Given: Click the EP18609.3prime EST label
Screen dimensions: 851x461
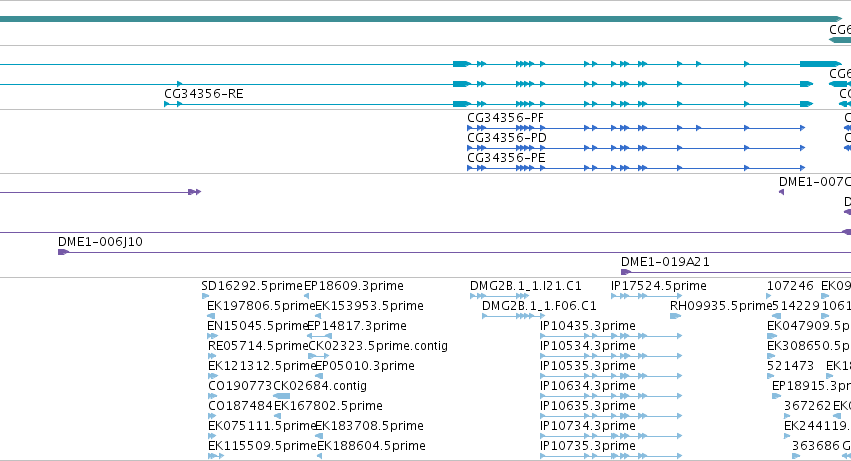Looking at the screenshot, I should (x=354, y=286).
